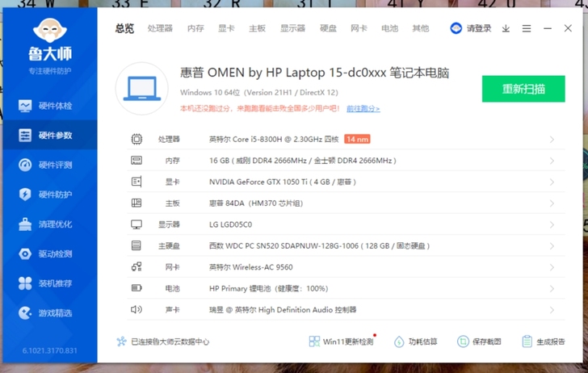The width and height of the screenshot is (588, 373).
Task: Follow the 前往跑分 link
Action: 363,109
